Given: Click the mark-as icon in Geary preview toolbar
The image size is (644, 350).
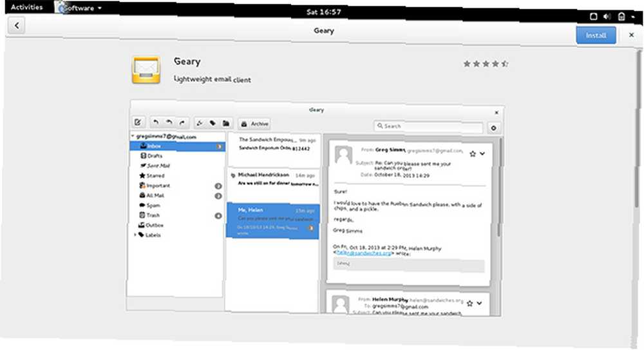Looking at the screenshot, I should tap(200, 123).
